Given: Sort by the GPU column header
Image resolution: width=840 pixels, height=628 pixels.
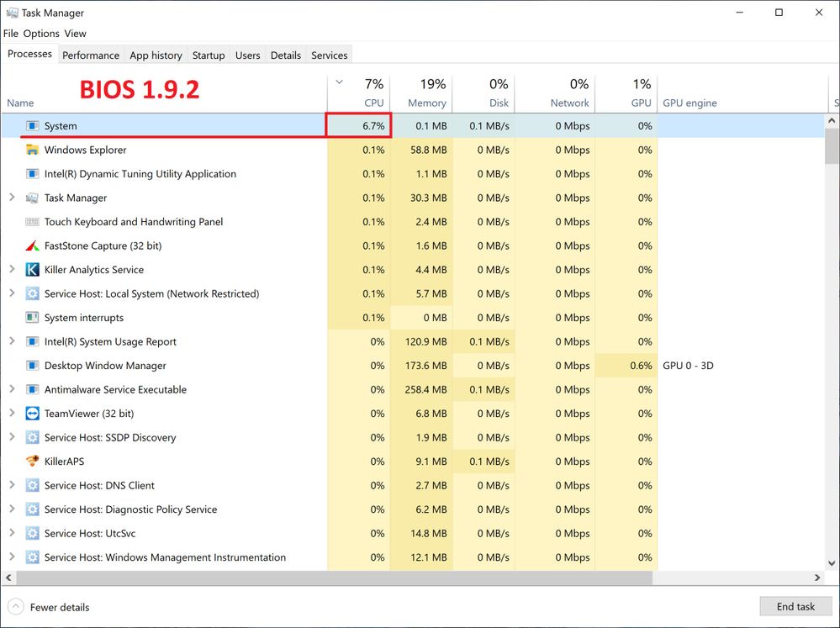Looking at the screenshot, I should (626, 93).
